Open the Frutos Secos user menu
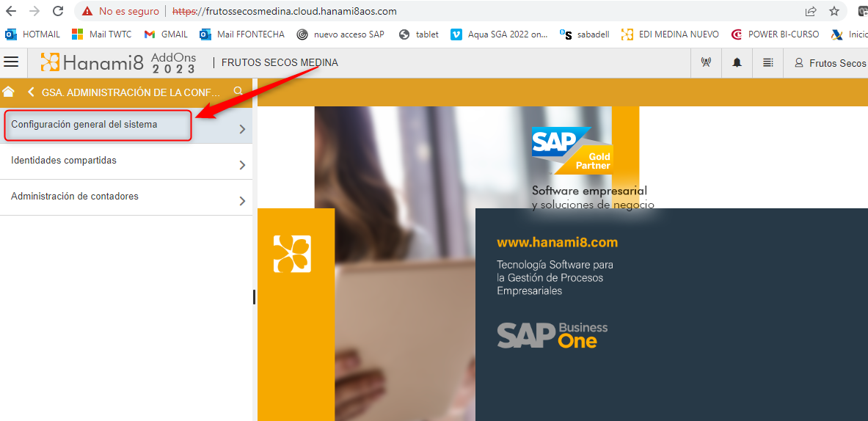 pyautogui.click(x=831, y=63)
